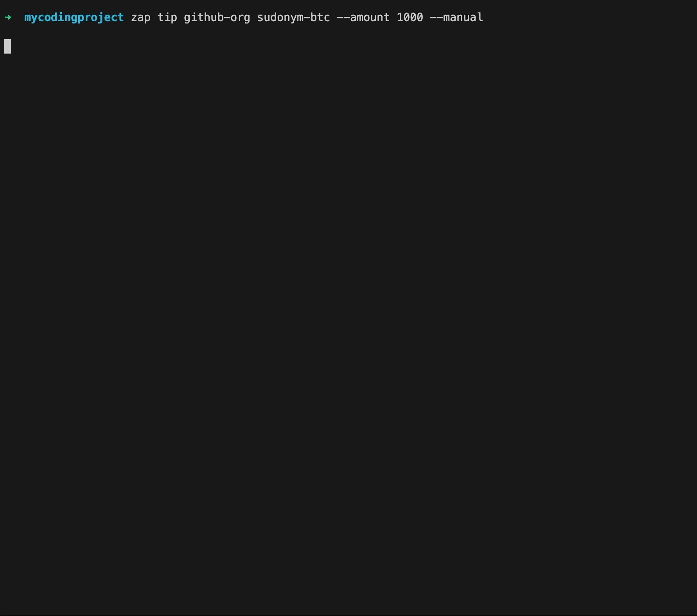Click the '--manual' flag text
The height and width of the screenshot is (616, 697).
tap(456, 17)
